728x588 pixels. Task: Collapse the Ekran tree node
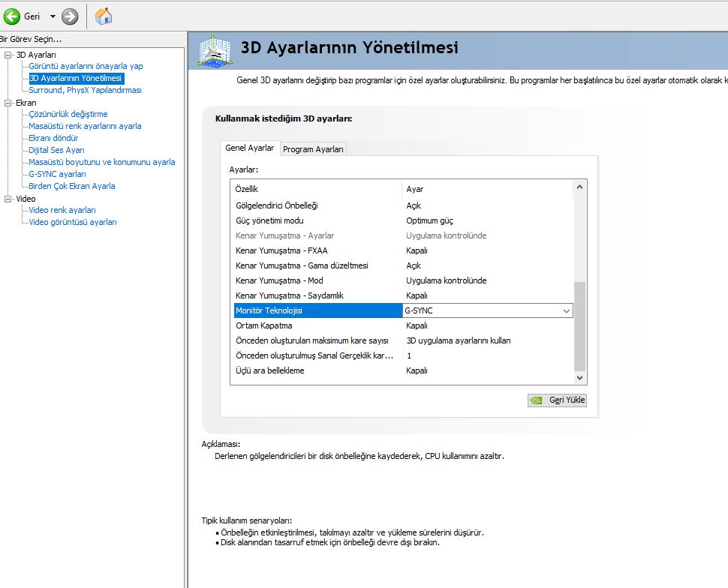tap(8, 103)
